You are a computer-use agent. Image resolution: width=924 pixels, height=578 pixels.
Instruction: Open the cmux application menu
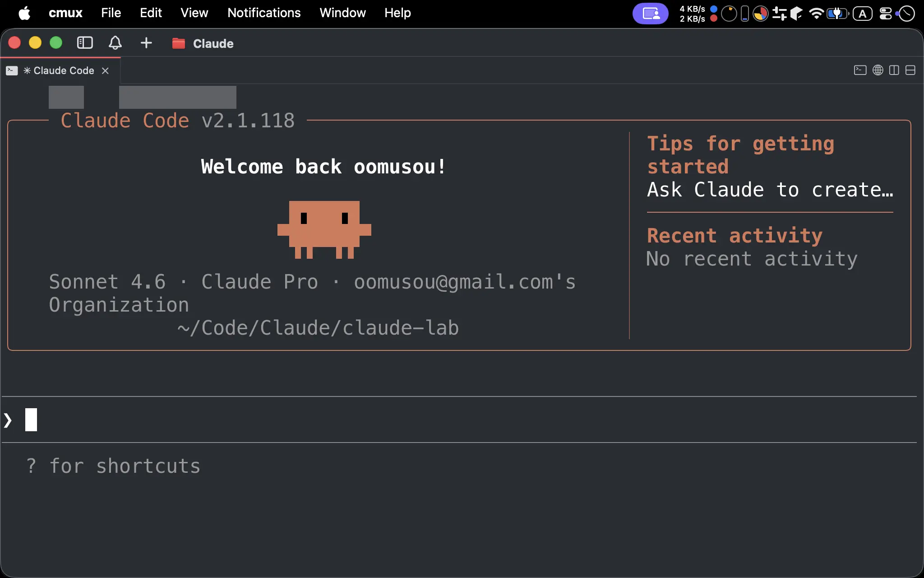click(65, 13)
